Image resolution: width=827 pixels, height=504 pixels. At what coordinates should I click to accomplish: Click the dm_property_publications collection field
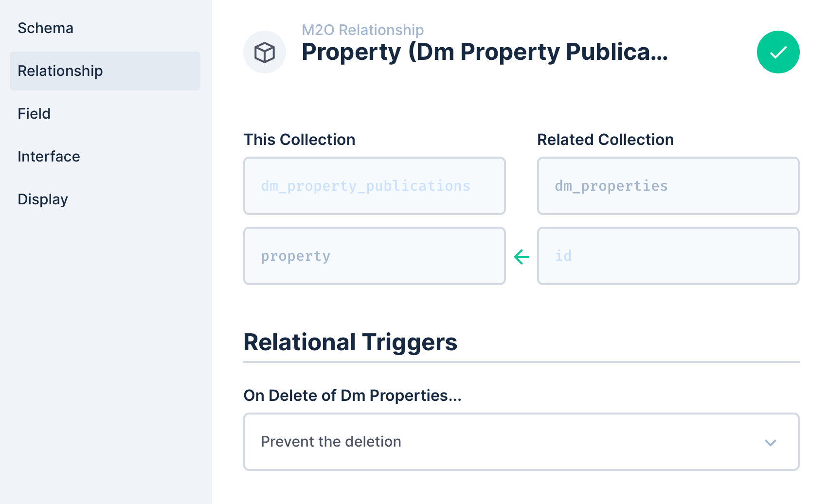(x=374, y=186)
